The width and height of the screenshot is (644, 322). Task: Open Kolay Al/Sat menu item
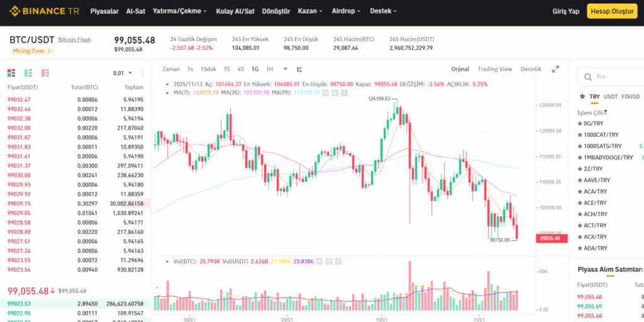pyautogui.click(x=235, y=11)
